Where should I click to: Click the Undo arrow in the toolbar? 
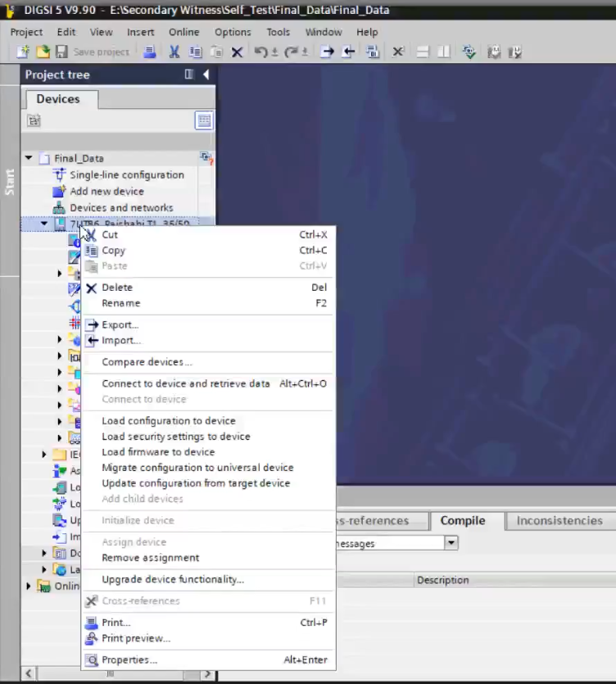[x=260, y=52]
